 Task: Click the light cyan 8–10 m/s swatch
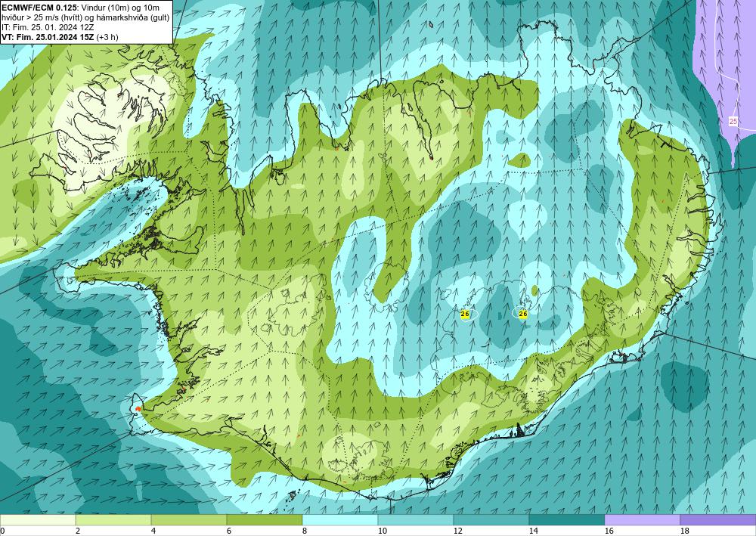[340, 519]
